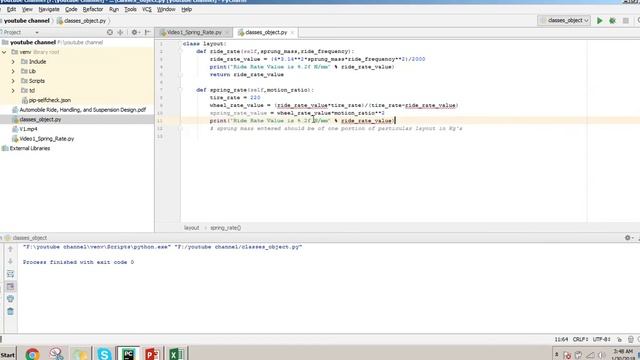The image size is (640, 360).
Task: Open the Tools menu
Action: point(130,9)
